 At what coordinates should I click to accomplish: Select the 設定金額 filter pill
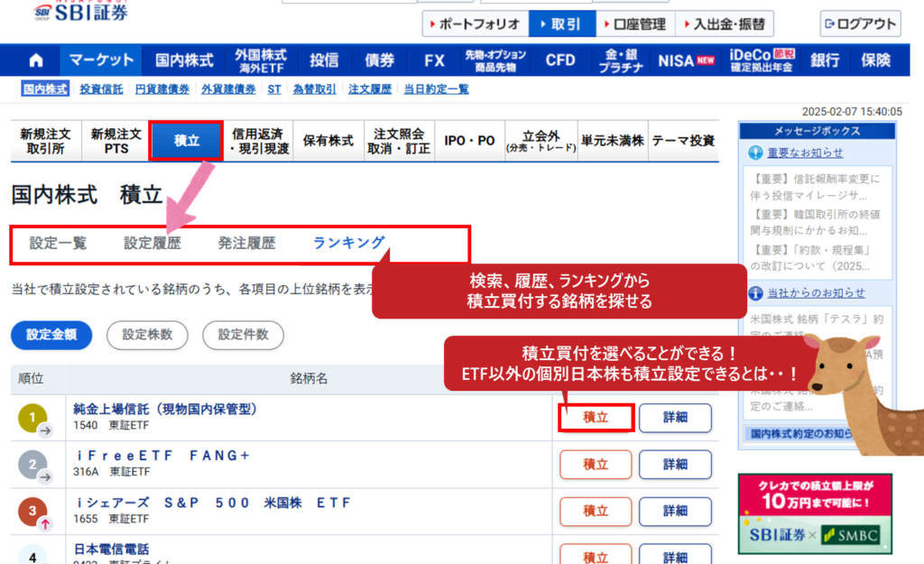(51, 335)
